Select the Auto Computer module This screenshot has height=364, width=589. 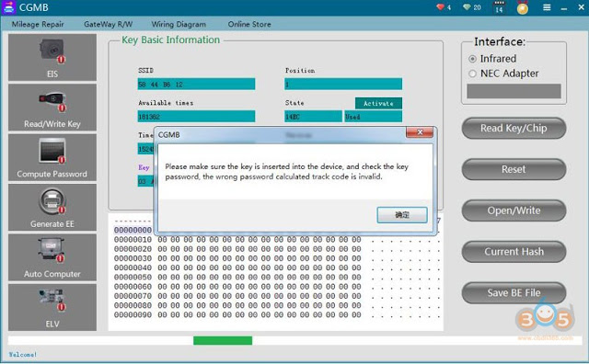point(52,256)
